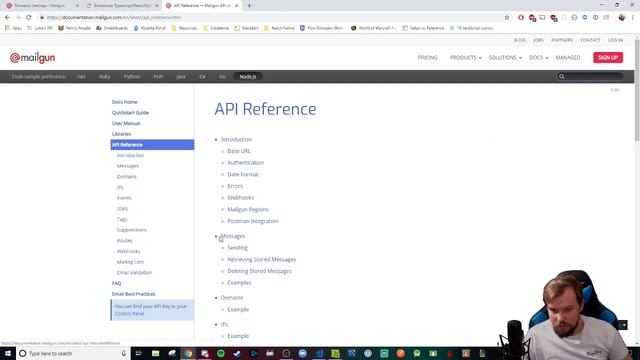
Task: Open the CONTACT link
Action: click(590, 40)
